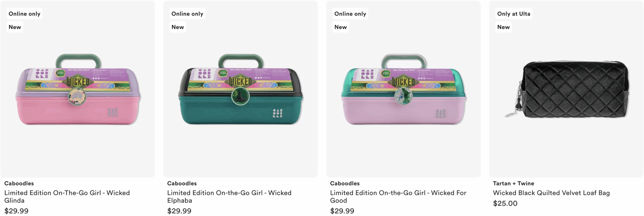644x216 pixels.
Task: Click the Tartan + Twine brand name
Action: click(x=513, y=183)
